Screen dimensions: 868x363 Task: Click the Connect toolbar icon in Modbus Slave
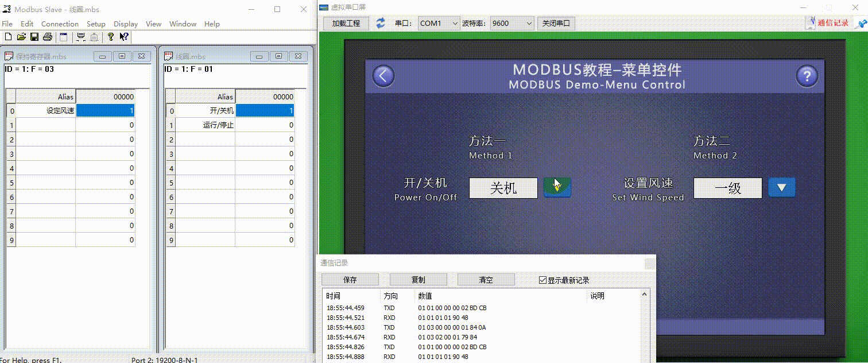(81, 37)
